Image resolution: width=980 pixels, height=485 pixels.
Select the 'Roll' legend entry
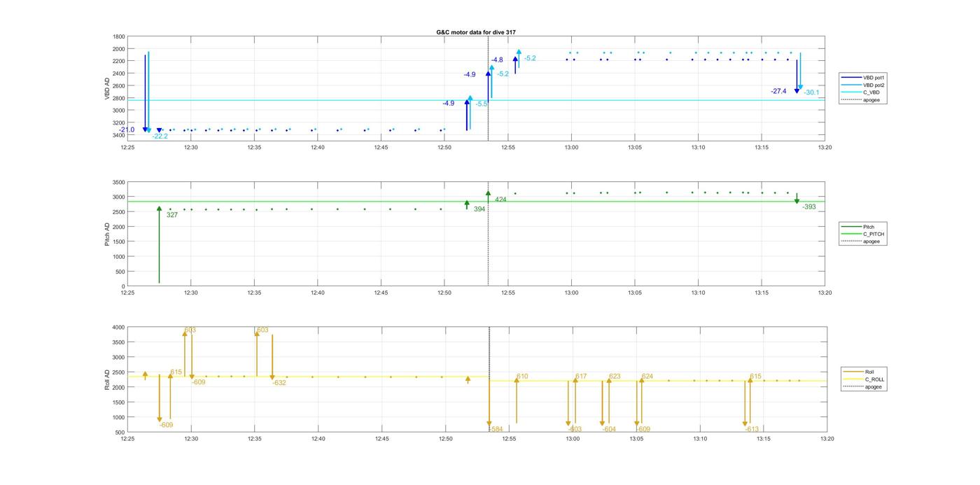pyautogui.click(x=860, y=372)
